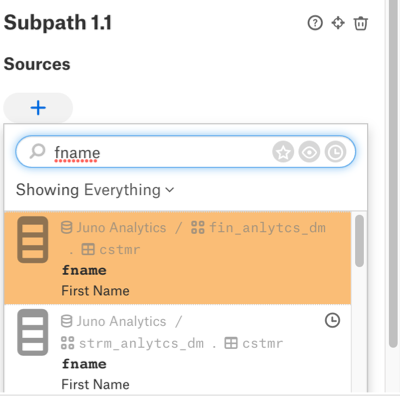Open help for Subpath 1.1

point(315,23)
